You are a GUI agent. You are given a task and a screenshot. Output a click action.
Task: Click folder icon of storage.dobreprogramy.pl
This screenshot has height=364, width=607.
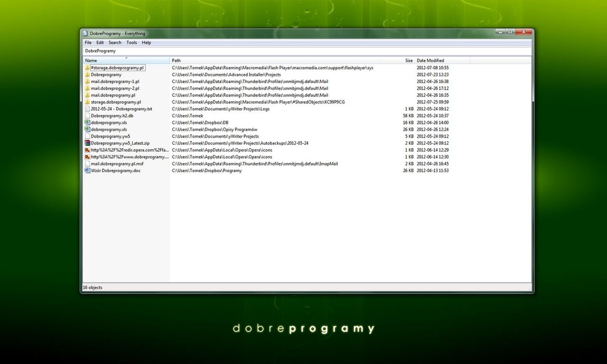click(87, 102)
